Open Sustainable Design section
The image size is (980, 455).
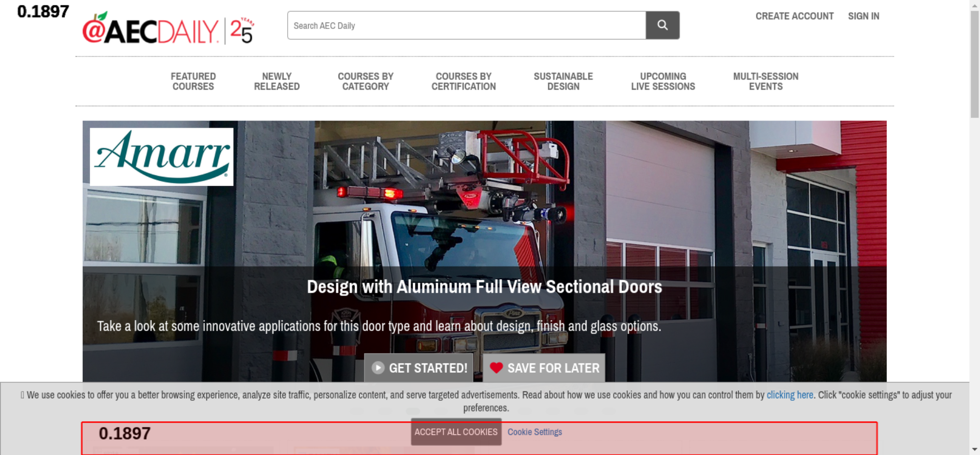tap(563, 81)
